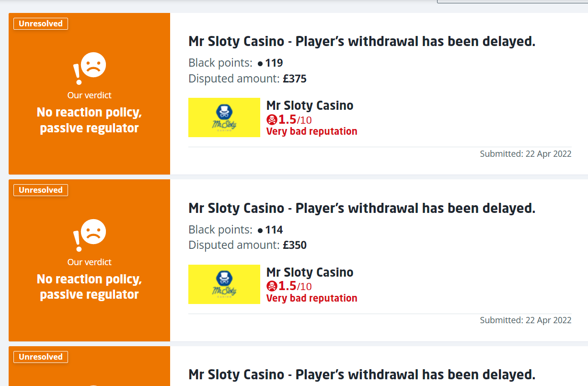This screenshot has width=588, height=386.
Task: Click the skull icon in the £375 complaint
Action: [272, 119]
